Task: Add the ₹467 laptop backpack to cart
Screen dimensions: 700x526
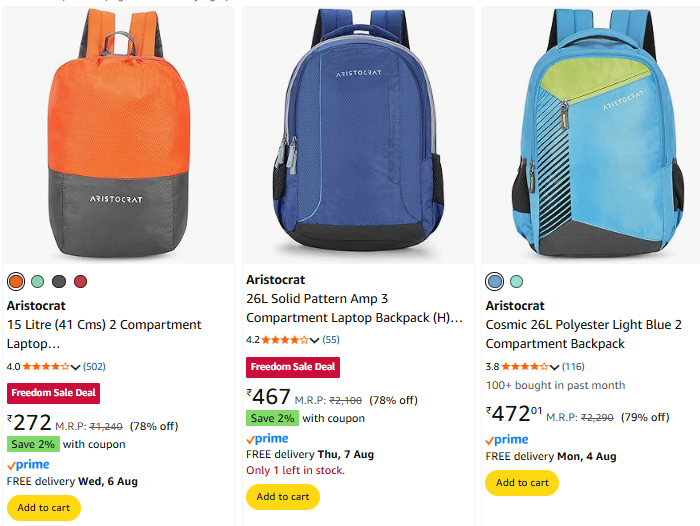Action: tap(283, 496)
